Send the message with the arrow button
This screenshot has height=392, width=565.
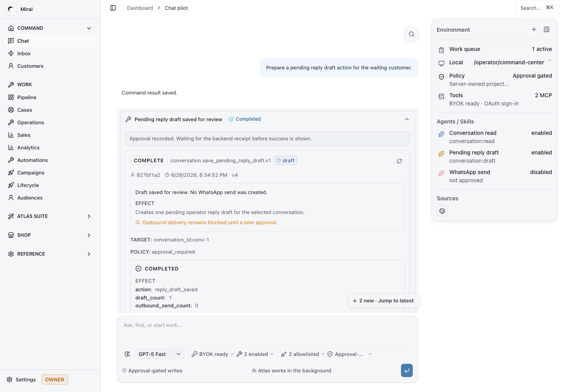point(407,370)
